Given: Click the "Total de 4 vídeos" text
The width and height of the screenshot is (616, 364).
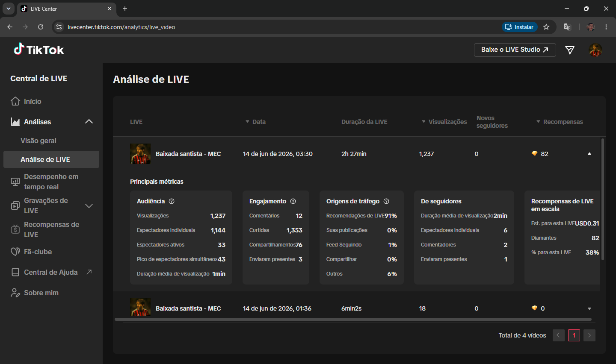Looking at the screenshot, I should point(522,335).
